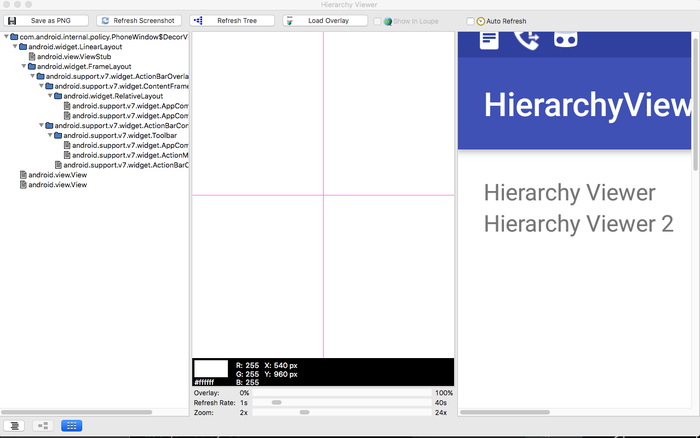Screen dimensions: 700x438
Task: Toggle the Show In Loupe checkbox
Action: coord(377,21)
